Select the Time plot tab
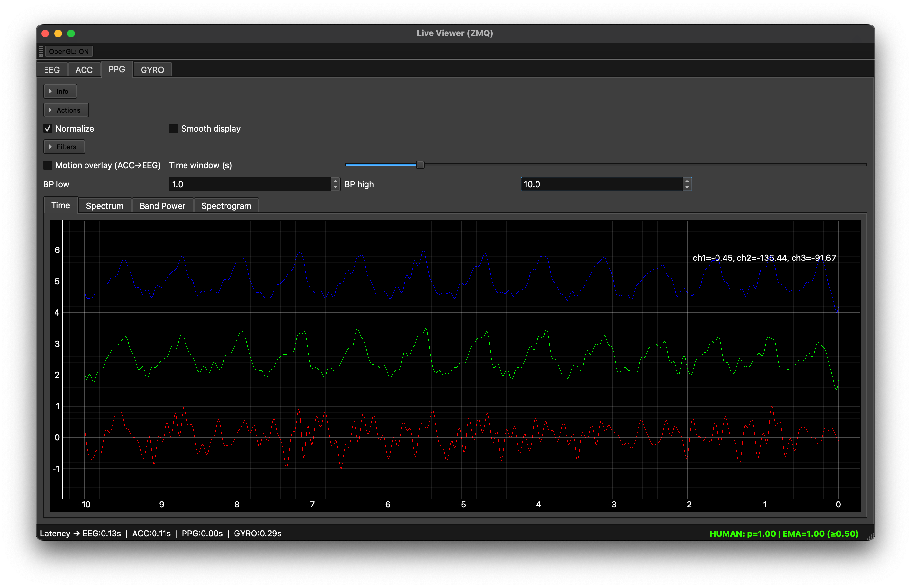911x588 pixels. (60, 205)
